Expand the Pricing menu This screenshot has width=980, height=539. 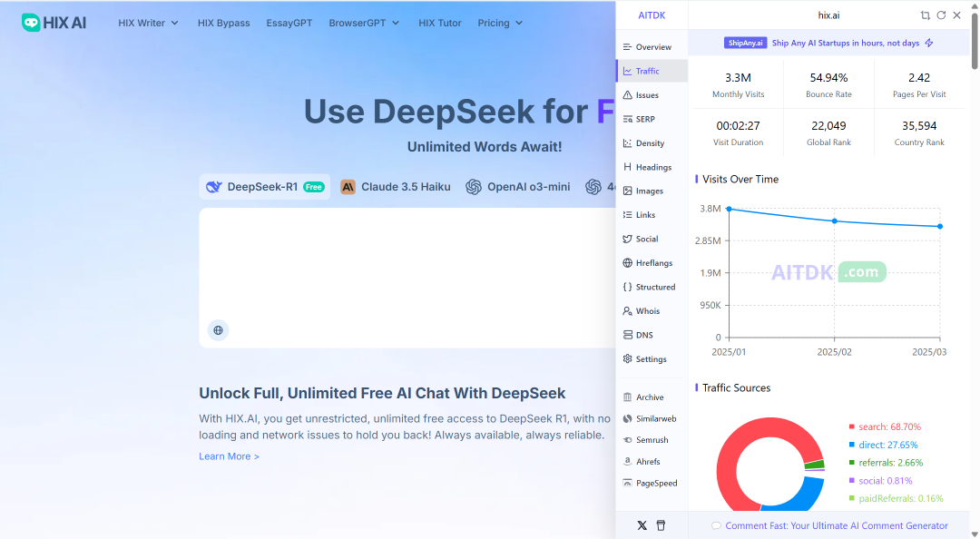coord(500,23)
